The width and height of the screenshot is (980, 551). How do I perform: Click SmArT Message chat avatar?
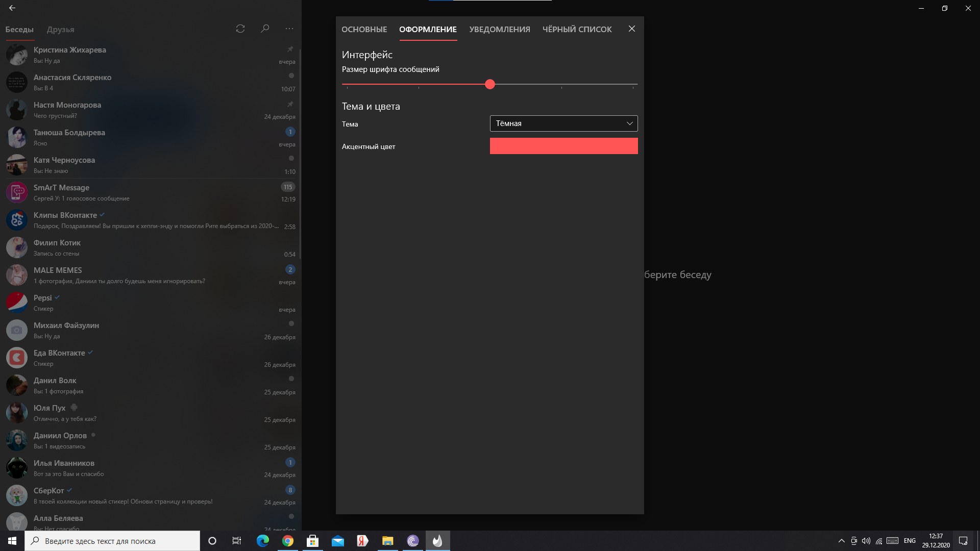click(16, 192)
